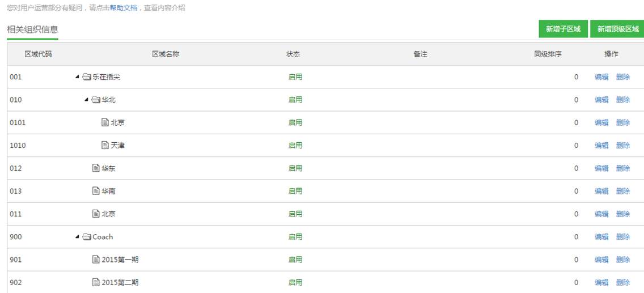
Task: Click the 同级排序 column header
Action: [x=548, y=54]
